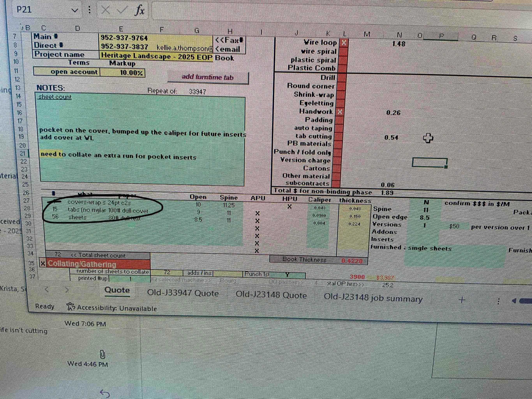Toggle the Collating/Gathering X checkbox
Viewport: 532px width, 399px height.
tap(43, 264)
